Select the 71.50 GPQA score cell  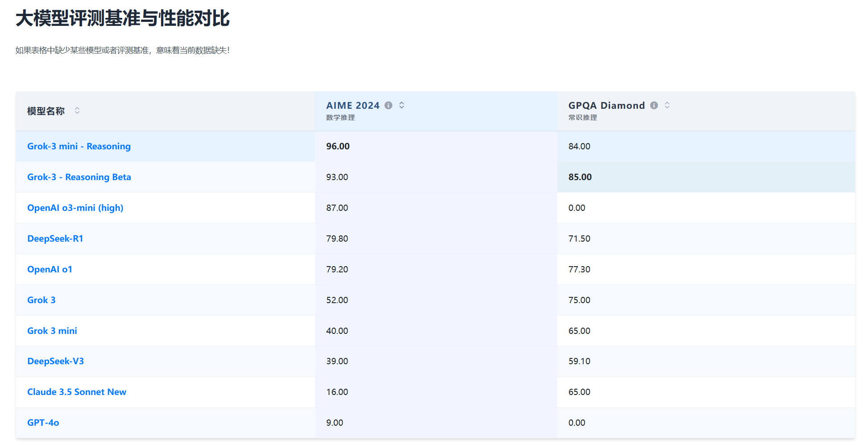click(706, 238)
